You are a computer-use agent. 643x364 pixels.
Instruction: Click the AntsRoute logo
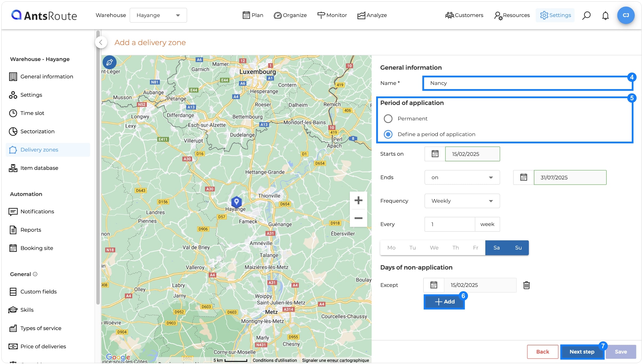click(44, 15)
